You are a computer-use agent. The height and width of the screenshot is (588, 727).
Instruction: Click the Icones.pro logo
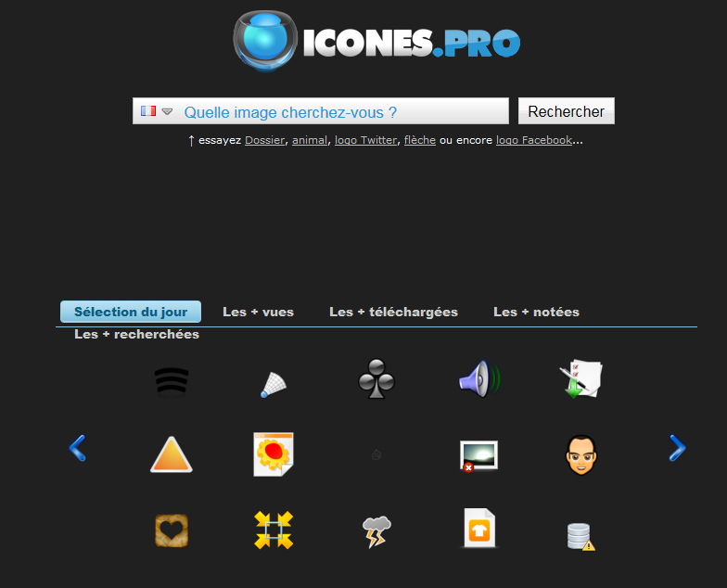(x=376, y=41)
